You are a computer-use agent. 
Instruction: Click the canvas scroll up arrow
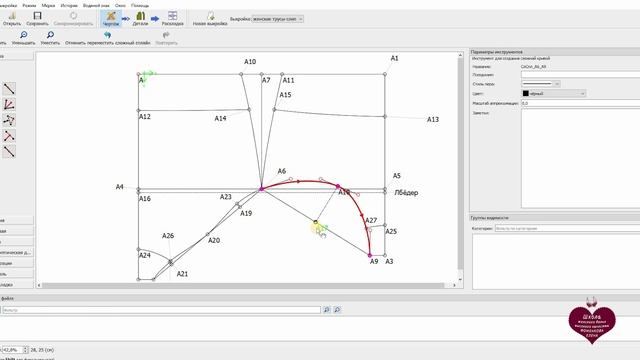460,55
